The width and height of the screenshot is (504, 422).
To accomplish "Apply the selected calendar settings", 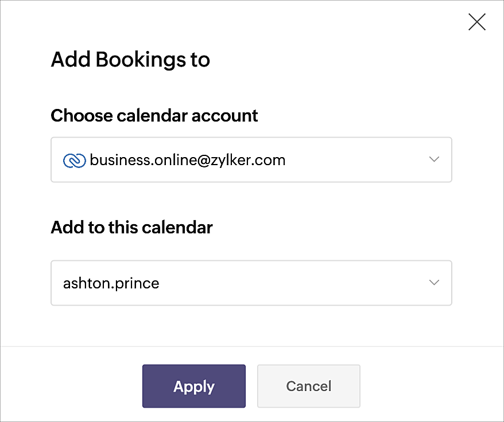I will [194, 386].
